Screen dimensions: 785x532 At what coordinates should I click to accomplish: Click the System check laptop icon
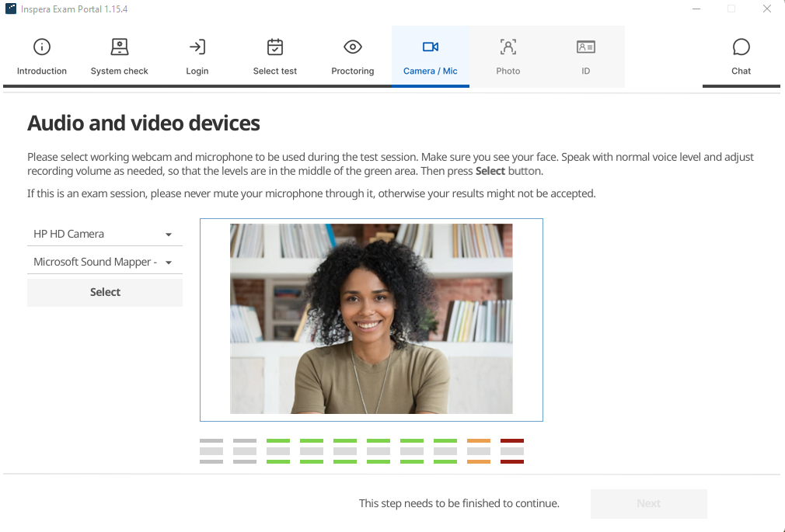tap(119, 47)
